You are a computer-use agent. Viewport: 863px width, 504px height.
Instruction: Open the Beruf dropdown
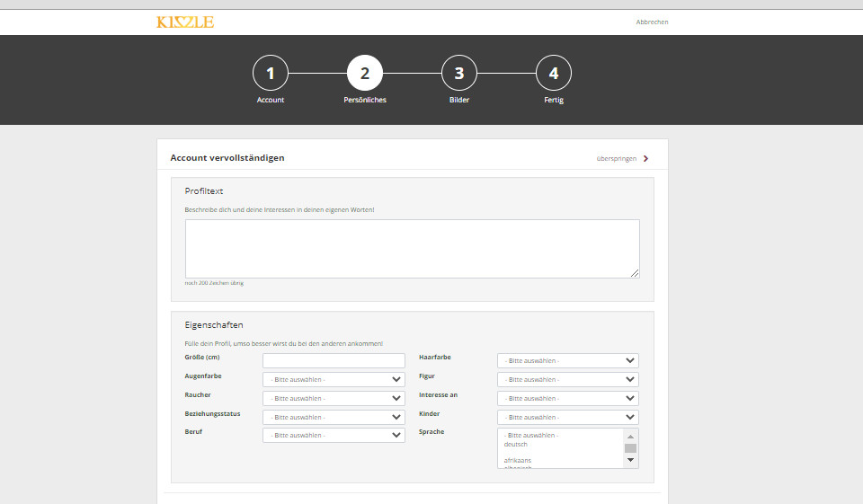(334, 435)
